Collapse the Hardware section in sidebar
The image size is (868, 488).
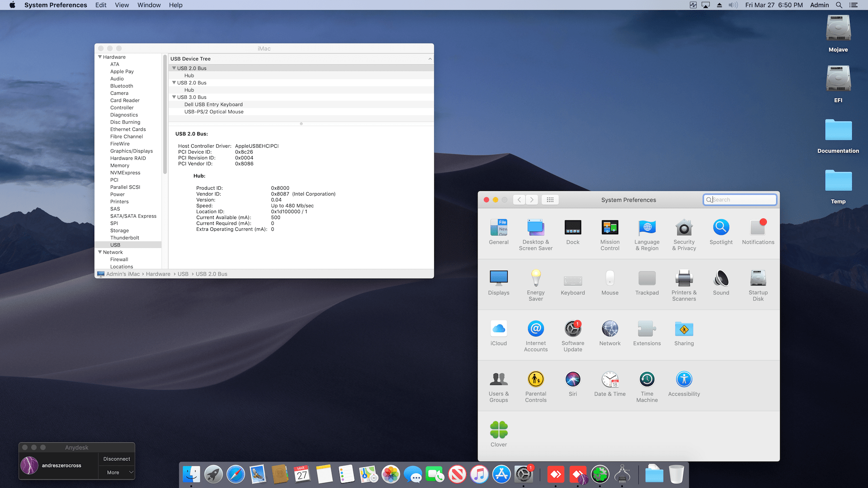pyautogui.click(x=100, y=57)
